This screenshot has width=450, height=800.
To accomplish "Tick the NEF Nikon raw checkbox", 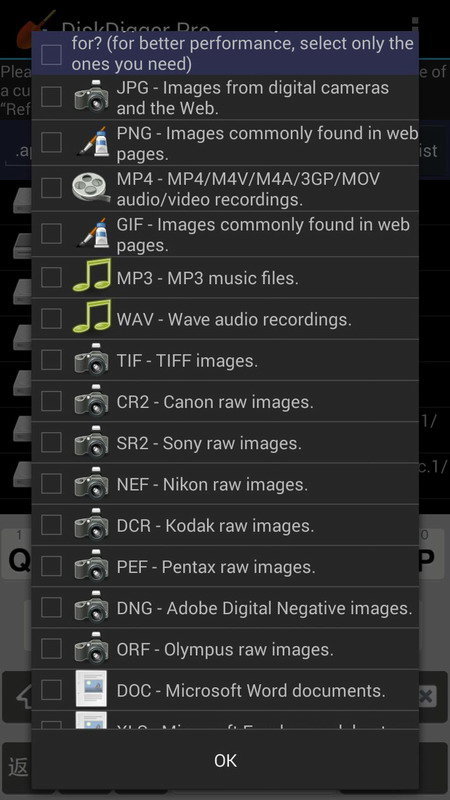I will pyautogui.click(x=52, y=484).
